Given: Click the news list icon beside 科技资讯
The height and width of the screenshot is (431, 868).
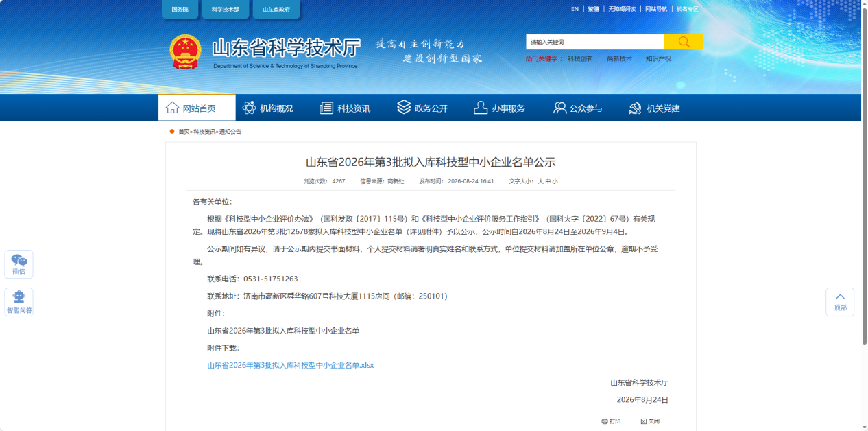Looking at the screenshot, I should 326,108.
